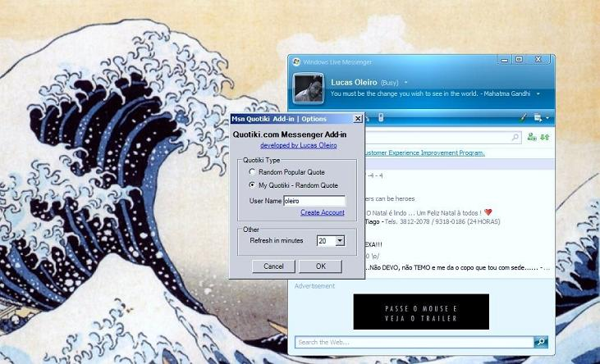Click the Lucas Oleiro display picture
The image size is (600, 364).
click(309, 89)
